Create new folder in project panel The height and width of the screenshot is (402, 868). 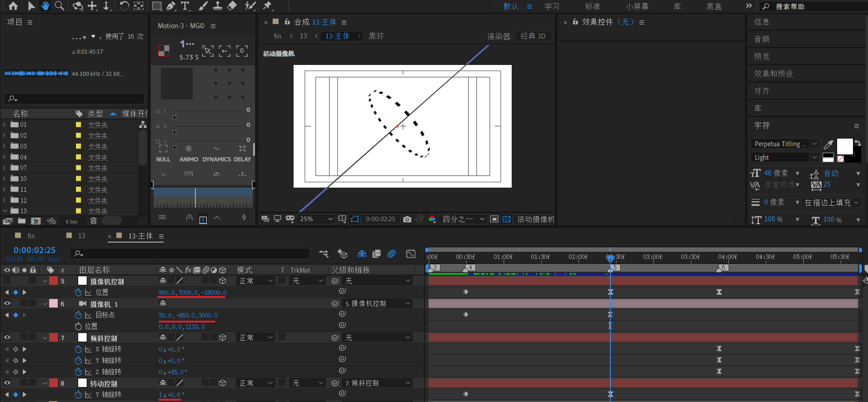[x=21, y=221]
